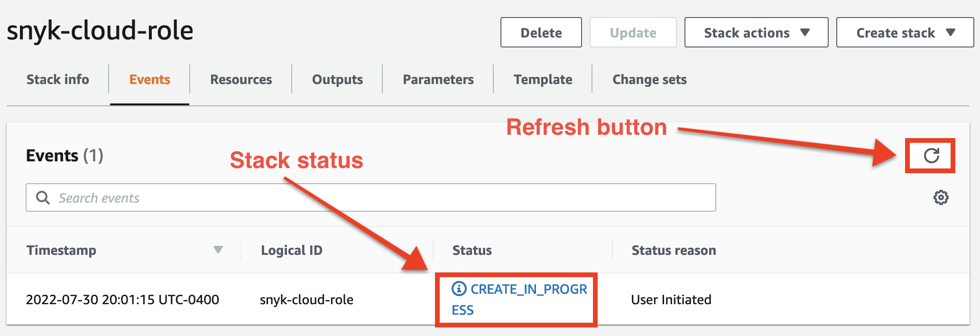Select the Events tab
Viewport: 980px width, 336px height.
point(150,79)
